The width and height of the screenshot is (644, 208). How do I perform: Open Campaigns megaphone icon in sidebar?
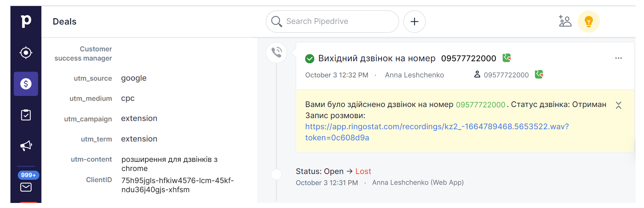click(x=26, y=146)
